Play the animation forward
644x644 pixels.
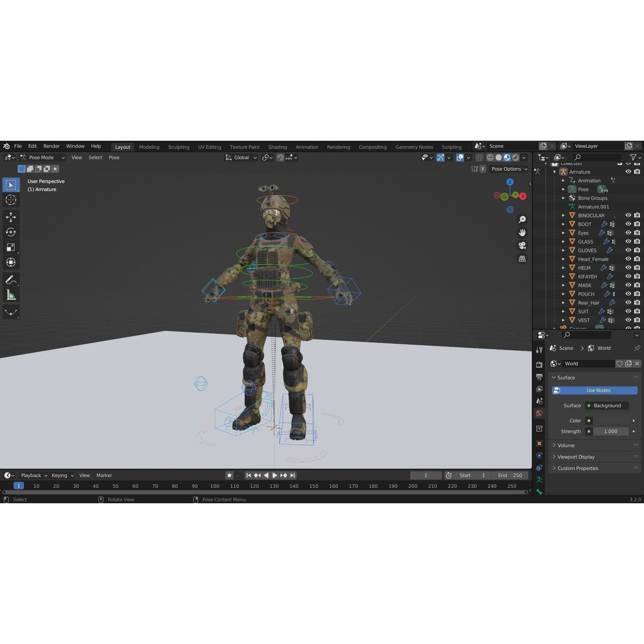(275, 475)
